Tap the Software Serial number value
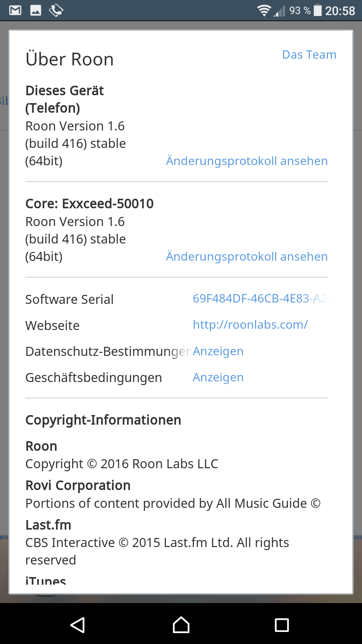Screen dimensions: 362x644 260,298
